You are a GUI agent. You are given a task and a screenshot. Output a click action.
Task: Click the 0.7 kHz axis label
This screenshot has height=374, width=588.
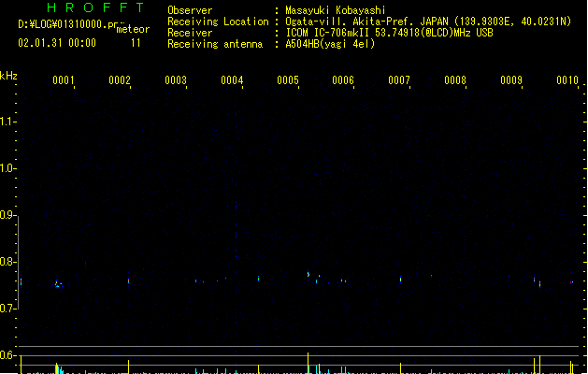click(x=7, y=309)
